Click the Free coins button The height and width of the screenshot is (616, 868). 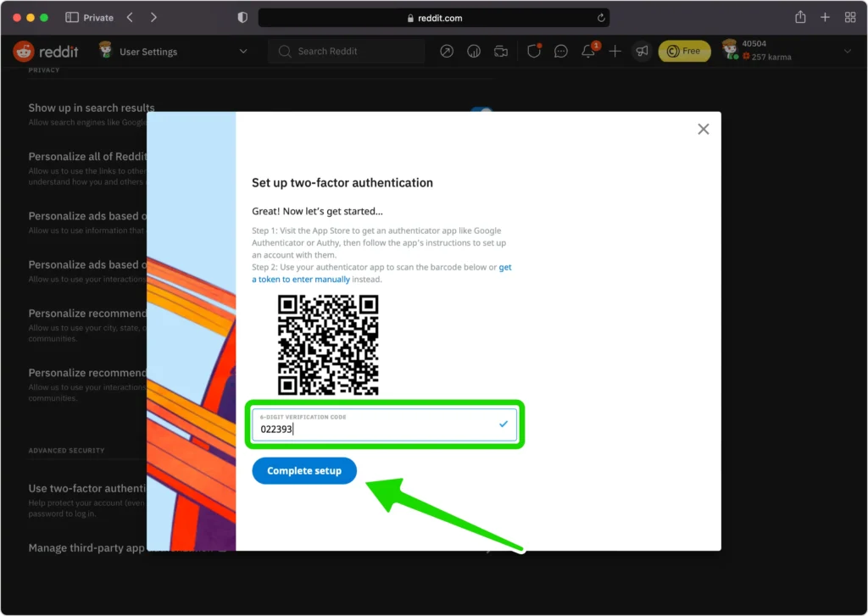point(684,52)
